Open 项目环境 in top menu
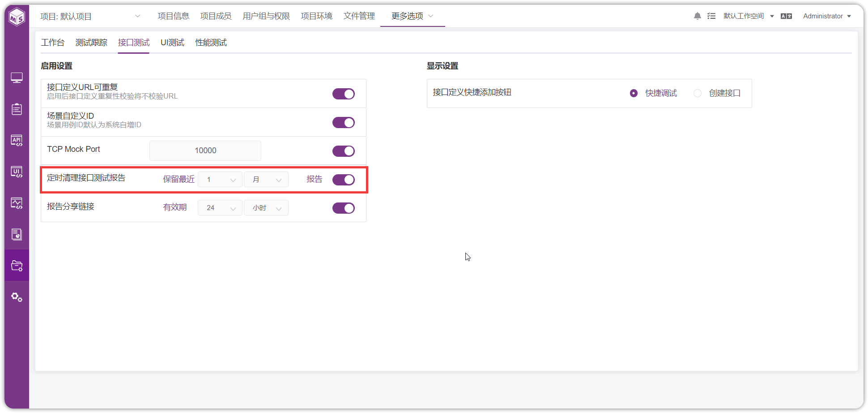Viewport: 868px width, 413px height. pos(316,16)
